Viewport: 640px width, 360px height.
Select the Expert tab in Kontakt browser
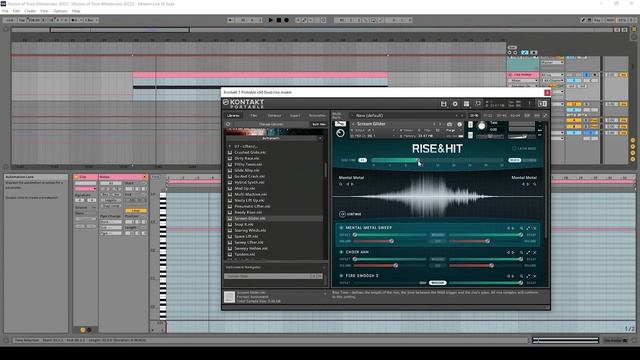click(295, 116)
